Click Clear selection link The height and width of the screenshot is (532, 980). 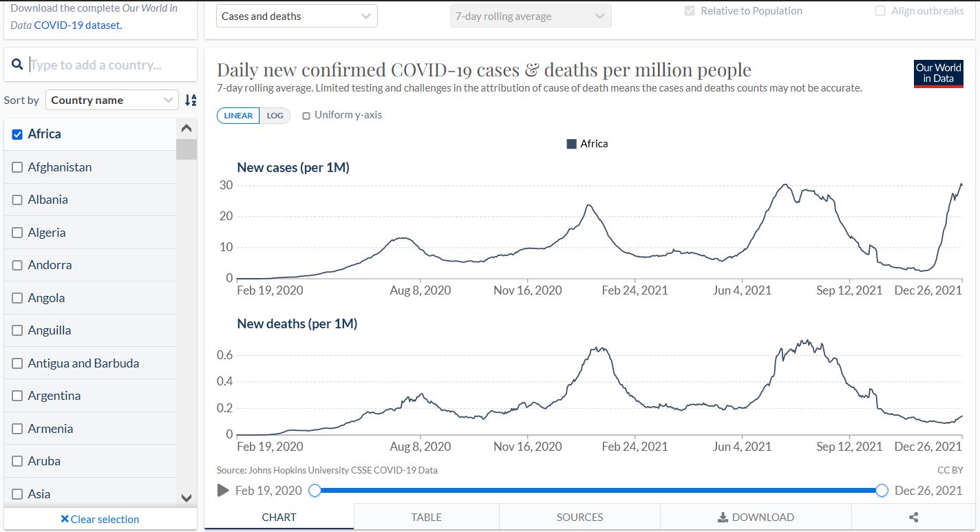coord(100,519)
